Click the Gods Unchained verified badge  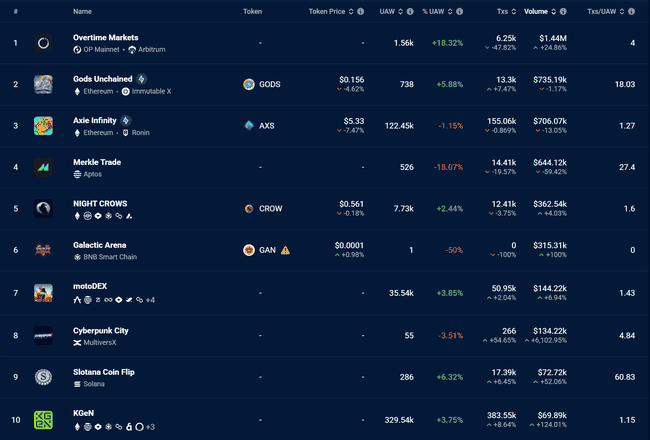tap(142, 79)
